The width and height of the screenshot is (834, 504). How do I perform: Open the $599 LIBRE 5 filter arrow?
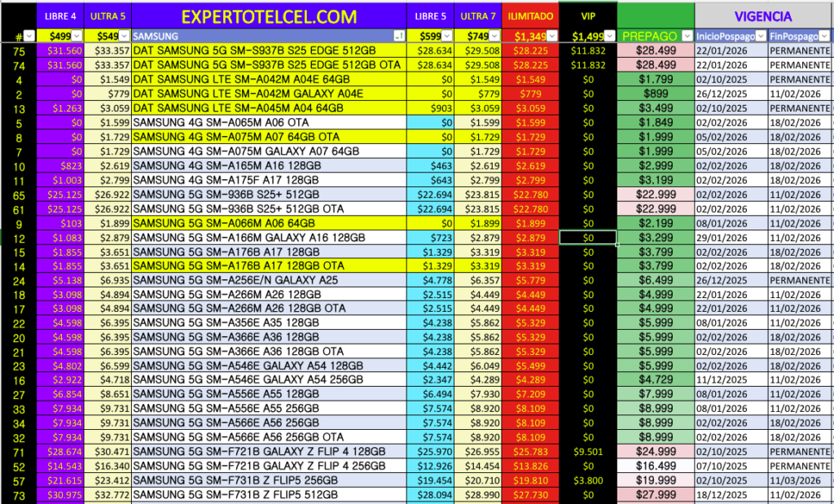(x=447, y=36)
